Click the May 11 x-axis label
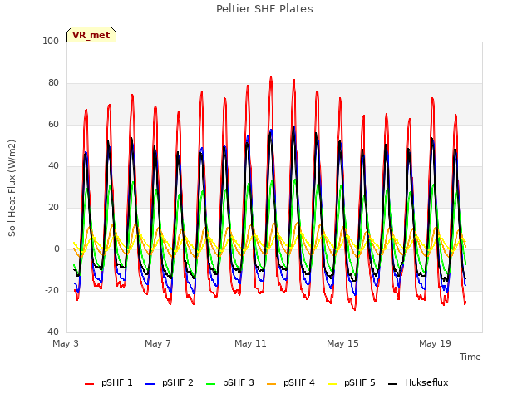This screenshot has height=399, width=532. pos(250,343)
